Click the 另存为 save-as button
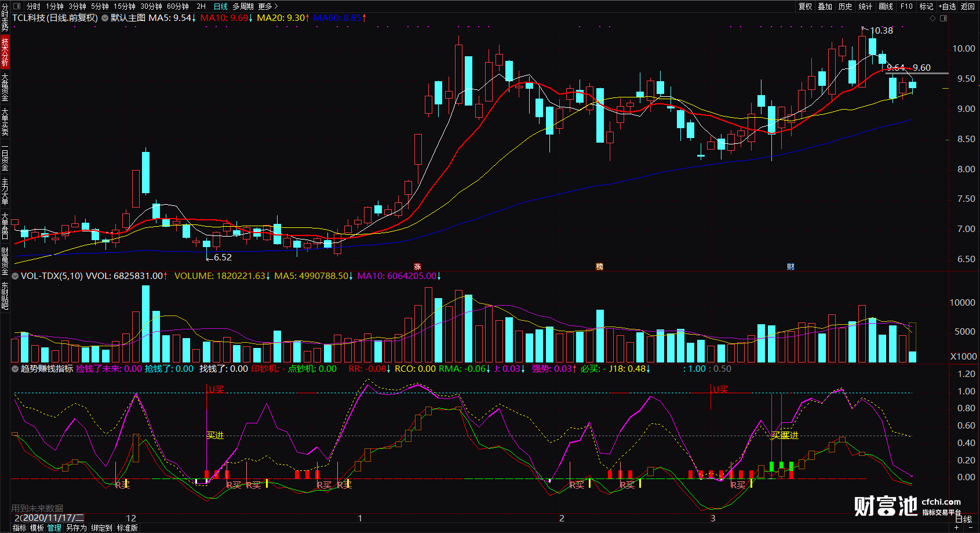This screenshot has height=533, width=980. tap(76, 528)
